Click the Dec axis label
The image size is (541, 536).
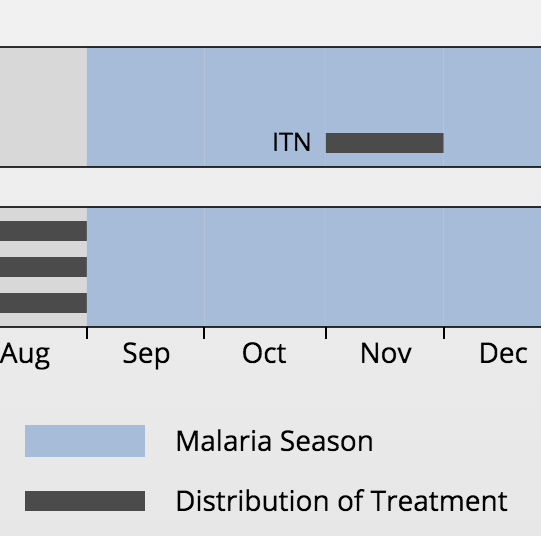click(x=503, y=354)
